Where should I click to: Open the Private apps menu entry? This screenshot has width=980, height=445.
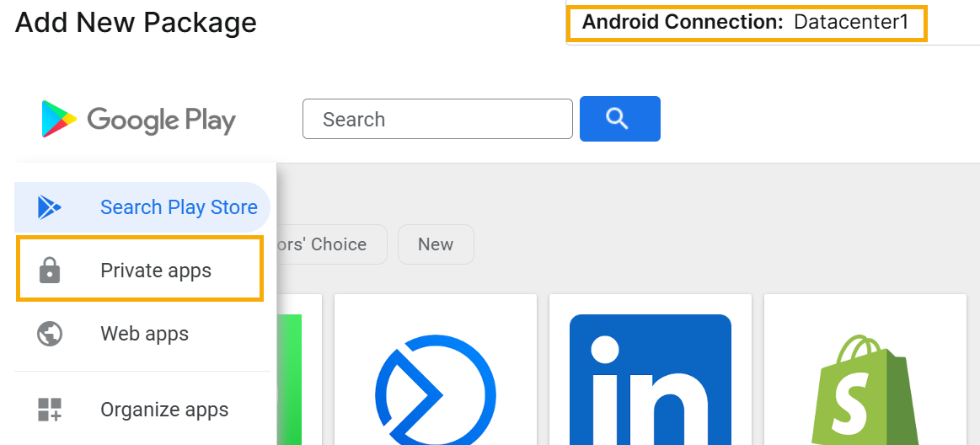click(156, 271)
